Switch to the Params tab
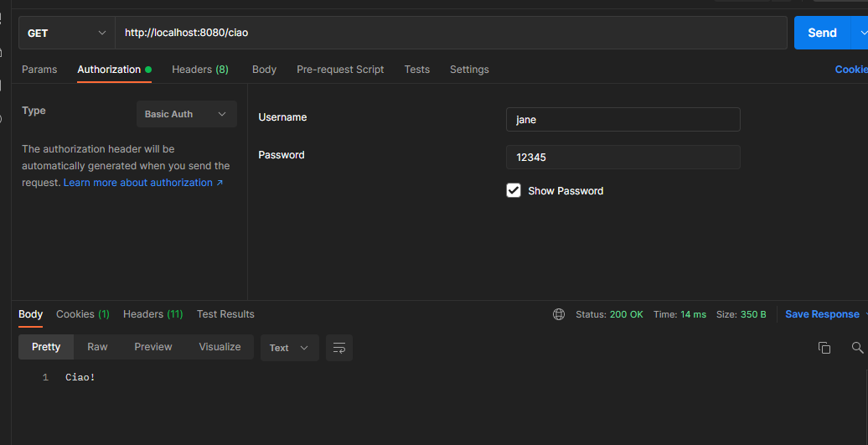868x445 pixels. click(x=39, y=70)
